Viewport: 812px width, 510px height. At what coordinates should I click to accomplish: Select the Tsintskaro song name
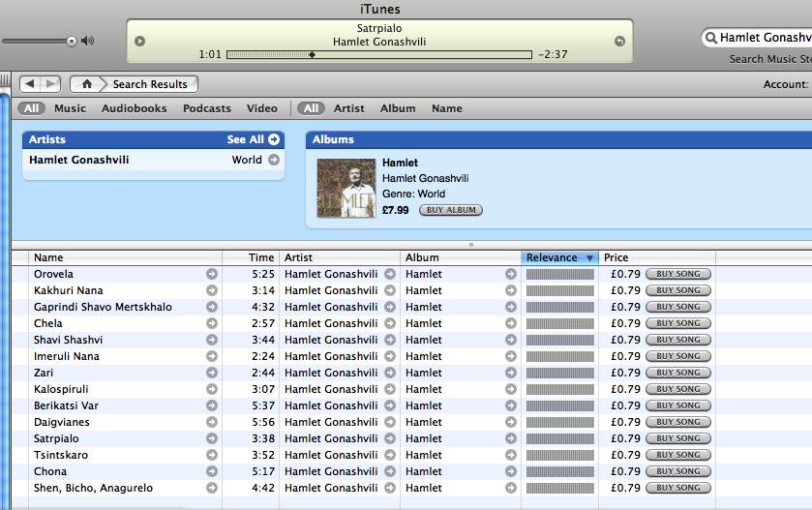(61, 455)
